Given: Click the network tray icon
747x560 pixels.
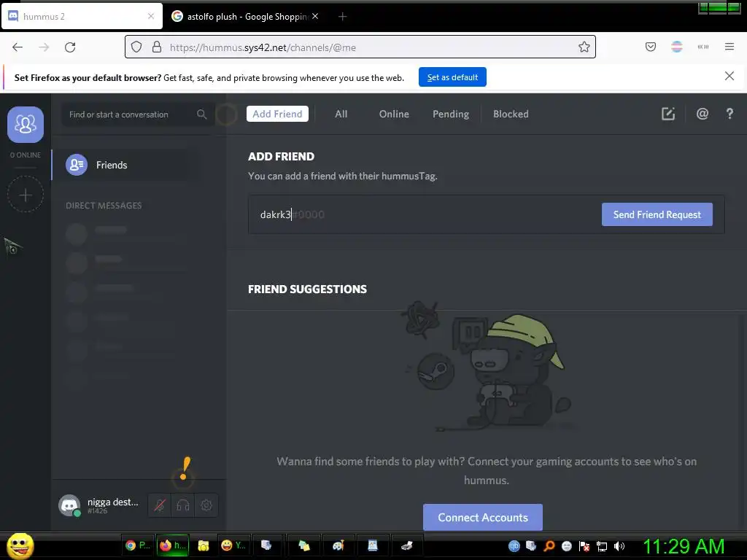Looking at the screenshot, I should 602,546.
